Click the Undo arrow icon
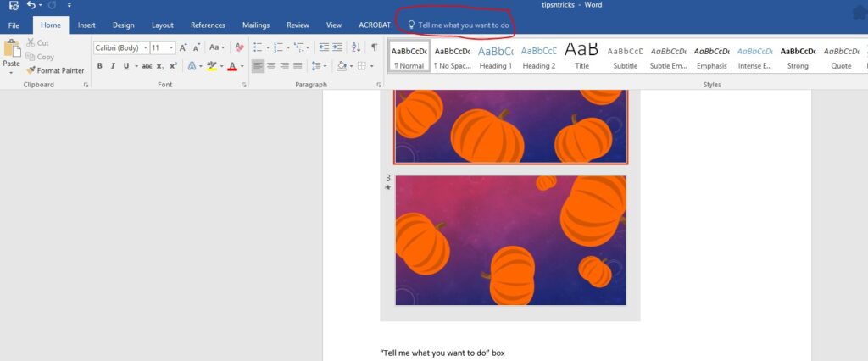The image size is (868, 361). click(31, 6)
